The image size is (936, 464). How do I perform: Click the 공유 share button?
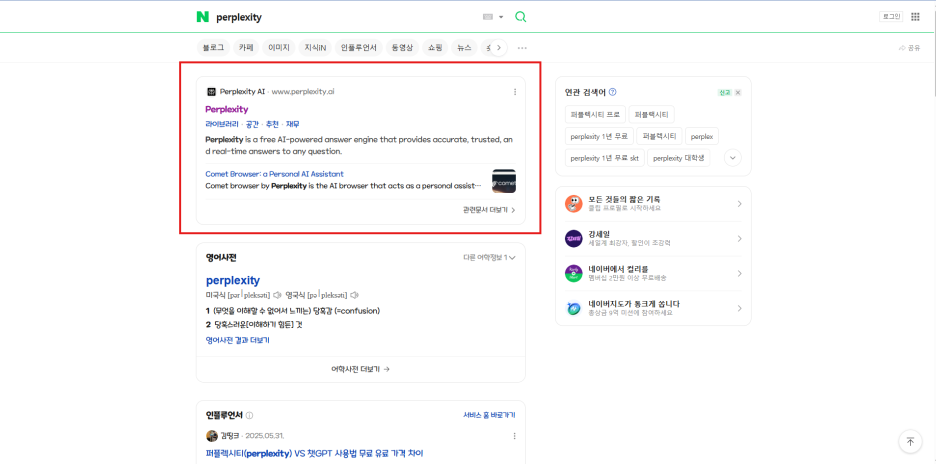909,48
